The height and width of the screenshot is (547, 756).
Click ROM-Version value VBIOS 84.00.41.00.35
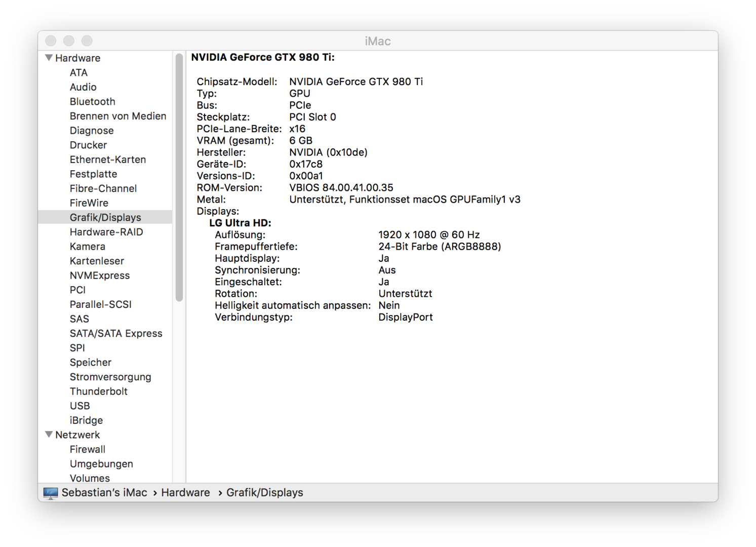(341, 187)
